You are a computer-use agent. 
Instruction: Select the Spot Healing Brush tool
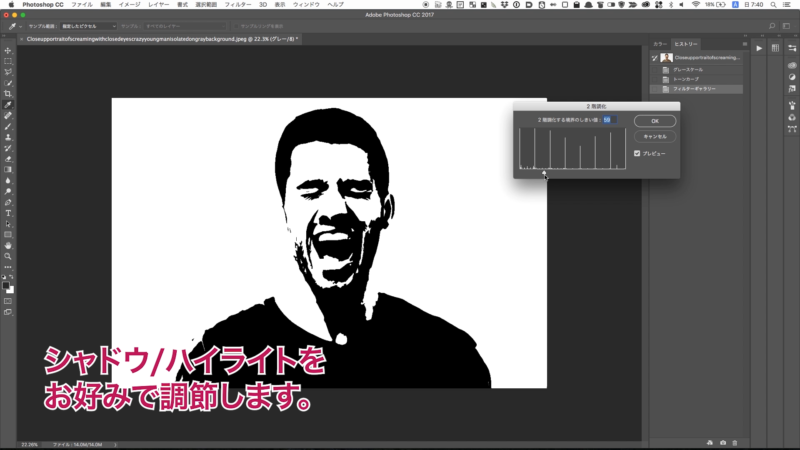[8, 116]
